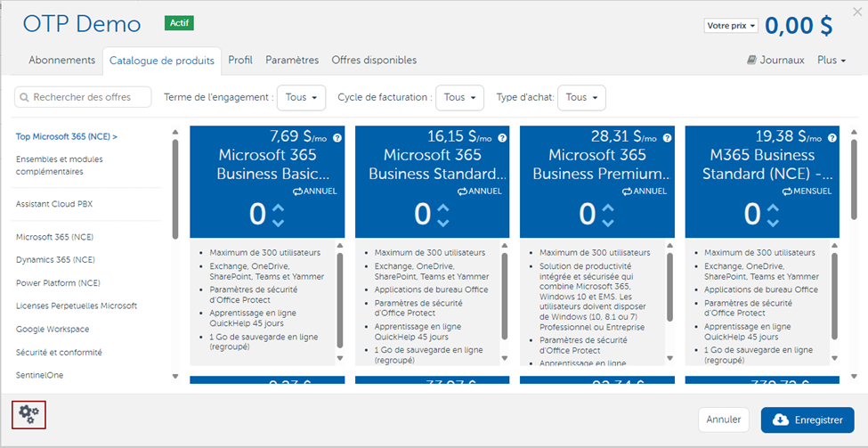Click the Annuler button

coord(724,419)
